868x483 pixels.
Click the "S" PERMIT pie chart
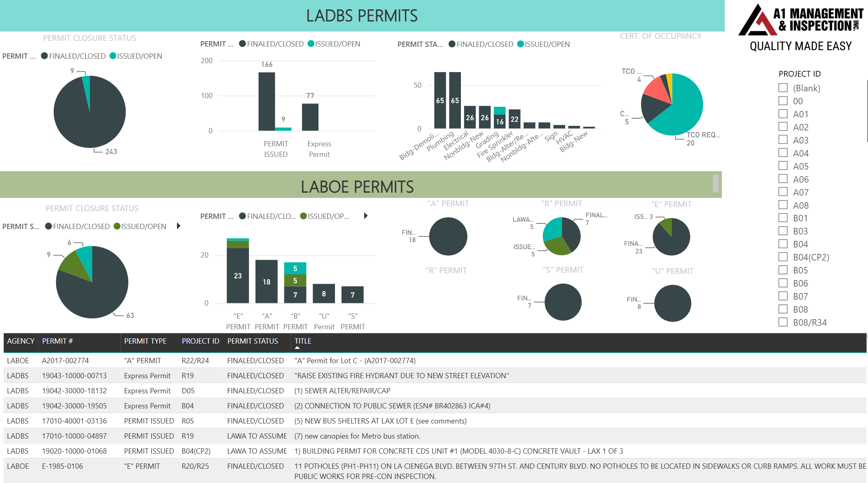(563, 302)
